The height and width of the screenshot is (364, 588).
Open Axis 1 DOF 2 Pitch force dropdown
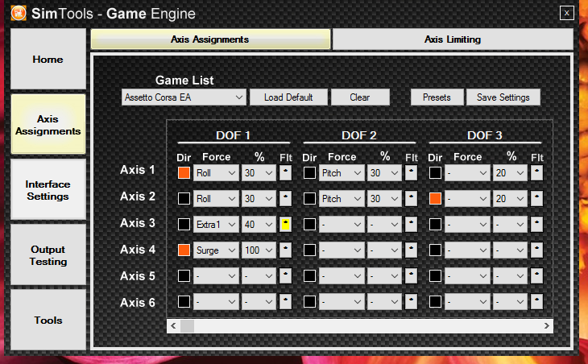342,173
